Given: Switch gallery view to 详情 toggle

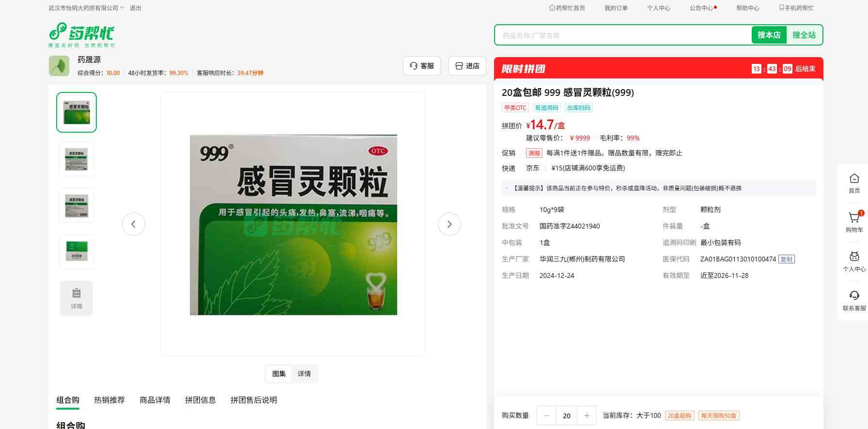Looking at the screenshot, I should coord(304,374).
